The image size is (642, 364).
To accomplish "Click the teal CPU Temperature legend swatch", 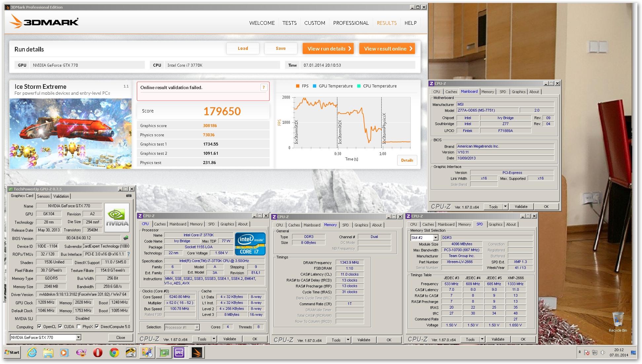I will (x=359, y=86).
